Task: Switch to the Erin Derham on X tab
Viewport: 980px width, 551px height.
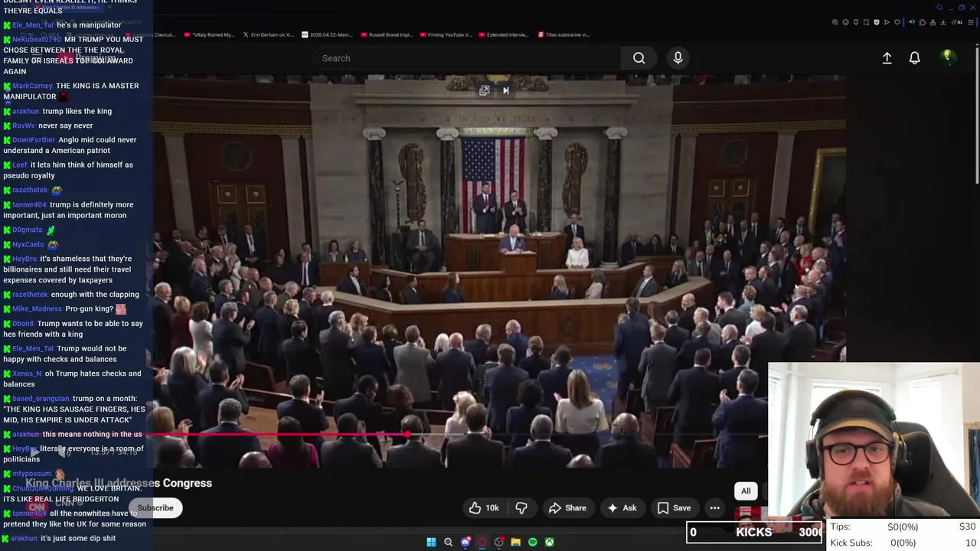Action: click(x=269, y=34)
